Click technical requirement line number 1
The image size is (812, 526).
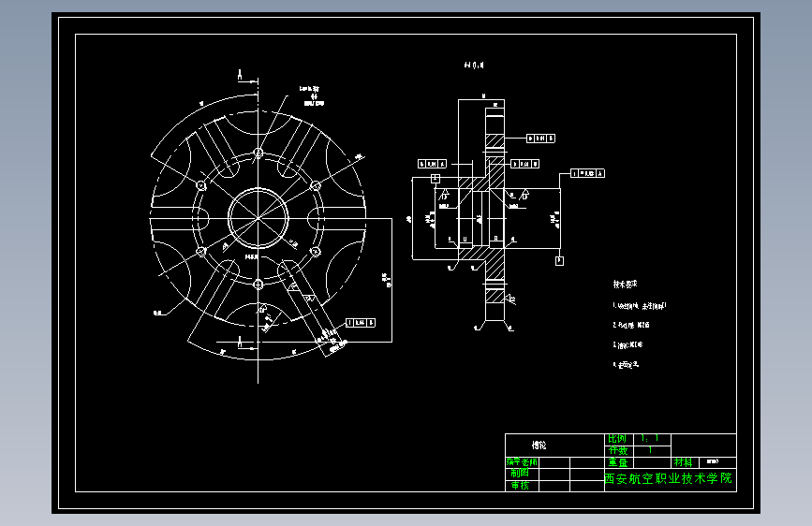tap(640, 305)
